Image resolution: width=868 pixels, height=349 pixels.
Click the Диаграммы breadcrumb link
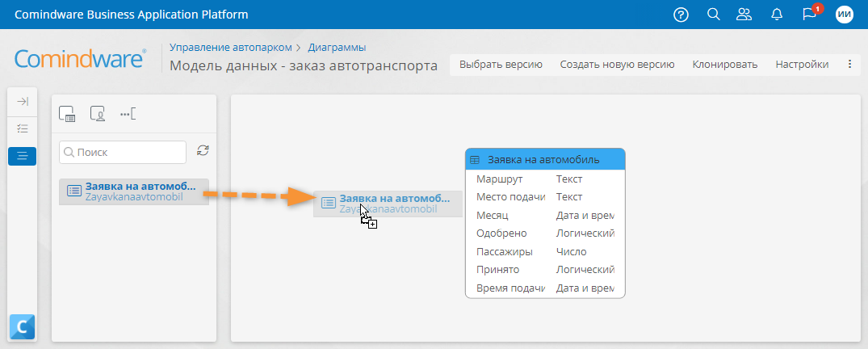[338, 48]
